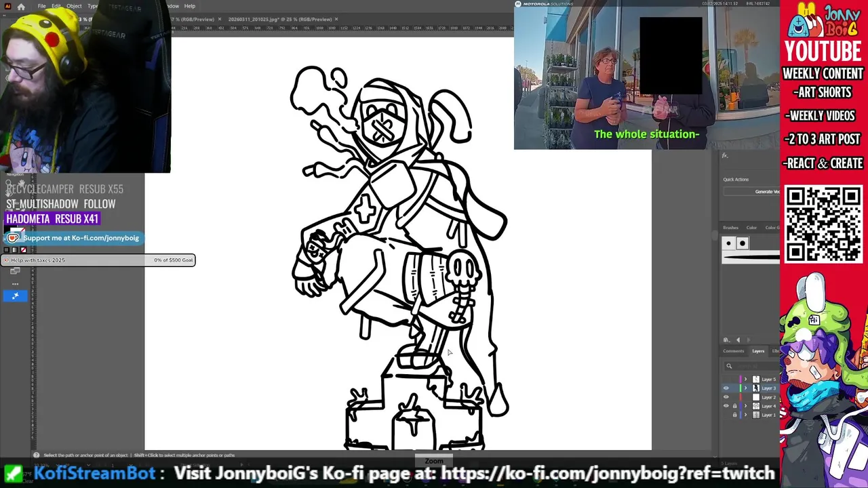Click the Ko-fi URL in bottom ticker
The image size is (868, 488).
[608, 472]
